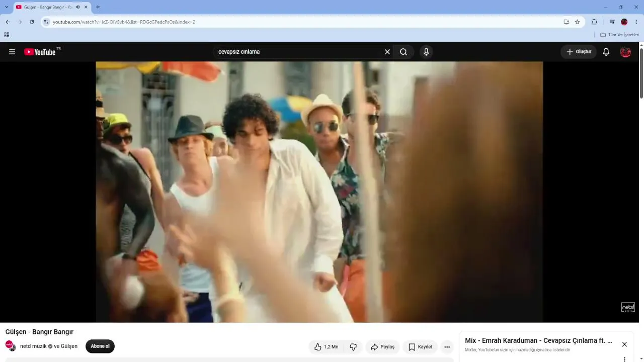The height and width of the screenshot is (362, 644).
Task: Dislike the video with the thumbs-down button
Action: click(x=353, y=347)
